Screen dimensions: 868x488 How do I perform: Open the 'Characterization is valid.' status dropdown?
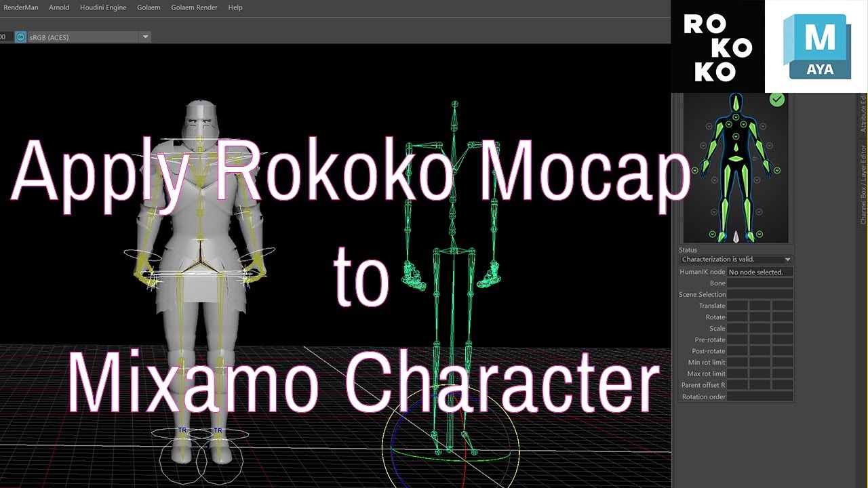click(736, 260)
